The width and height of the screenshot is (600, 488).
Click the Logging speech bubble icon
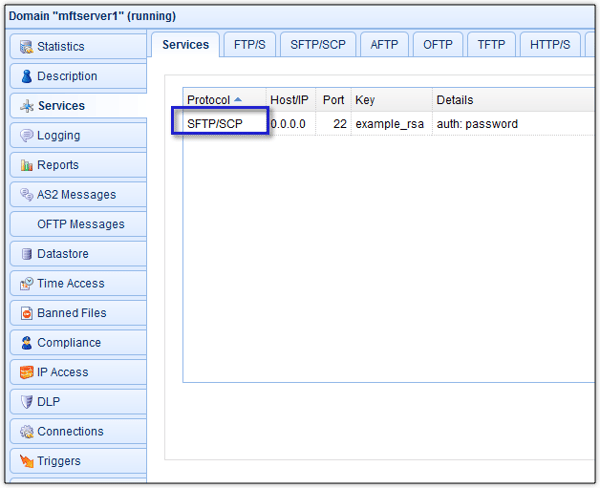click(x=26, y=136)
